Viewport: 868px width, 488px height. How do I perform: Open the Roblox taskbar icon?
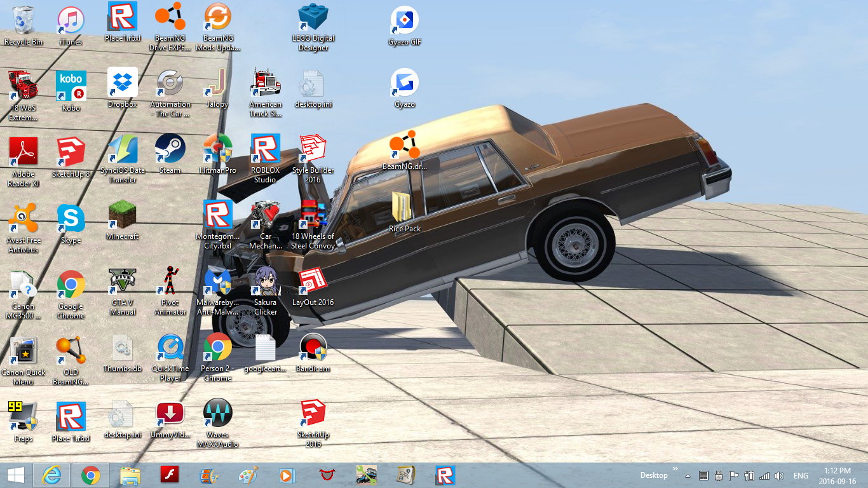click(x=445, y=475)
